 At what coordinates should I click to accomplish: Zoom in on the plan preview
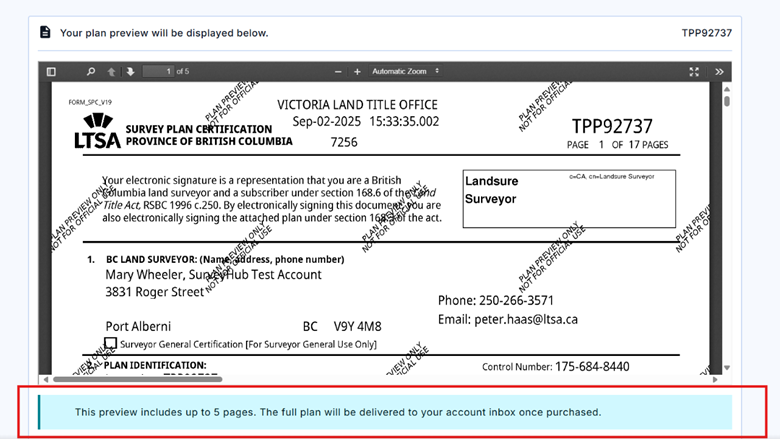click(357, 72)
